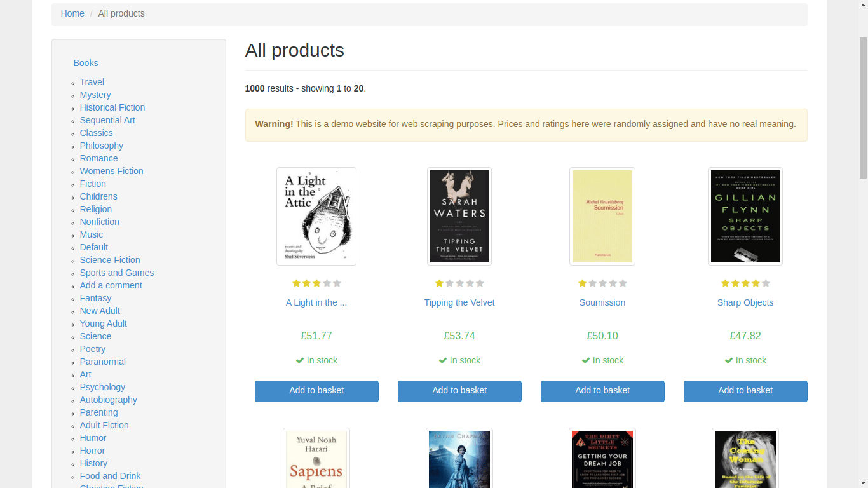Open the Soumission book cover
The height and width of the screenshot is (488, 868).
602,216
